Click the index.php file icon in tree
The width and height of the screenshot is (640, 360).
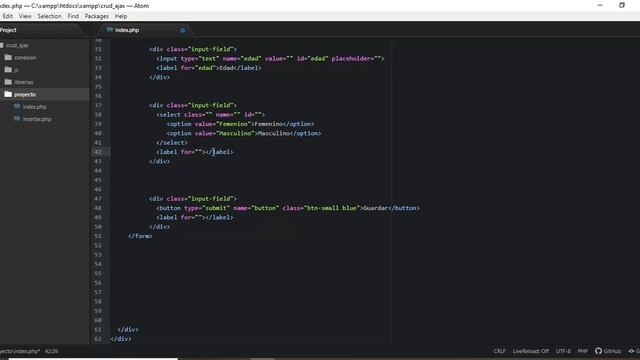pyautogui.click(x=17, y=106)
